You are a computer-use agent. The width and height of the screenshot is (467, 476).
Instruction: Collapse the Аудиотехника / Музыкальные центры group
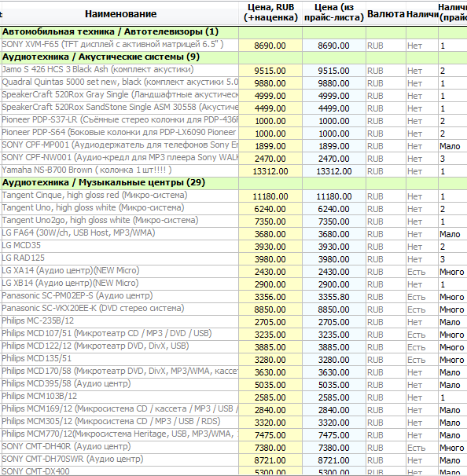click(104, 183)
